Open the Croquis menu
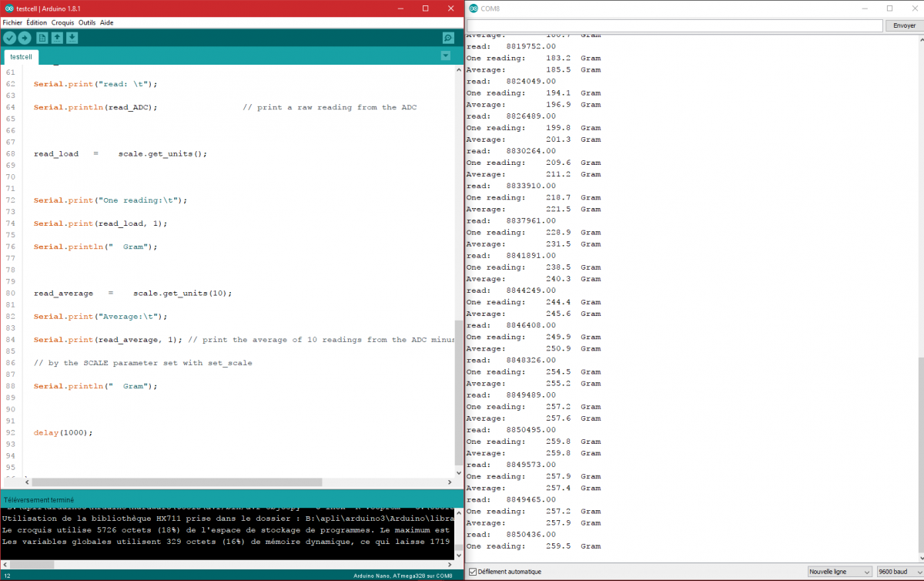924x581 pixels. (x=62, y=22)
